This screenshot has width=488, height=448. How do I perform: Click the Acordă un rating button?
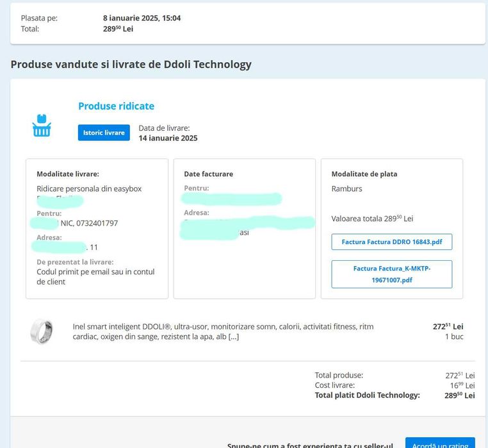tap(440, 444)
